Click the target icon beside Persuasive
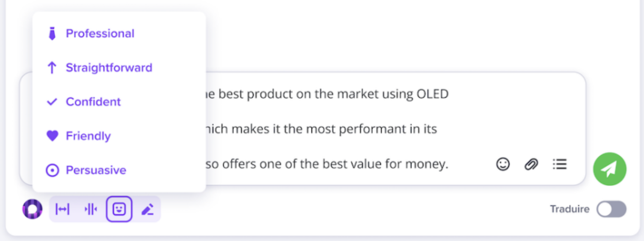 pos(52,170)
